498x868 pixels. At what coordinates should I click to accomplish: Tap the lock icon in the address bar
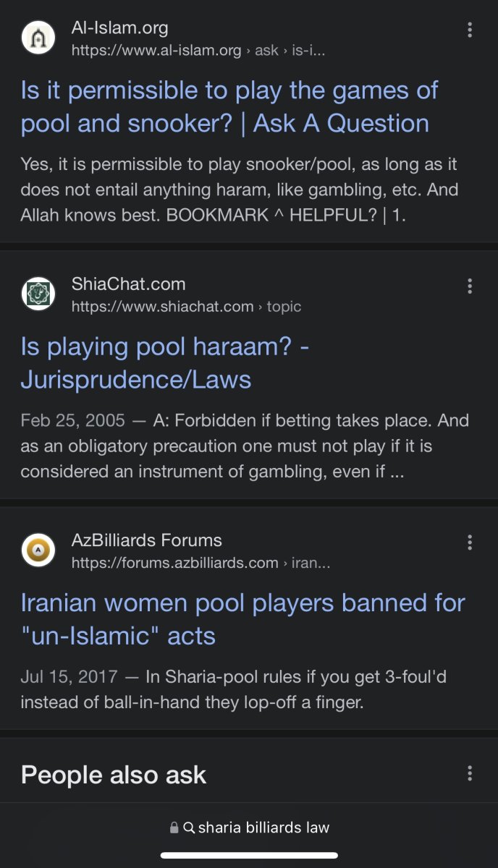pos(174,827)
